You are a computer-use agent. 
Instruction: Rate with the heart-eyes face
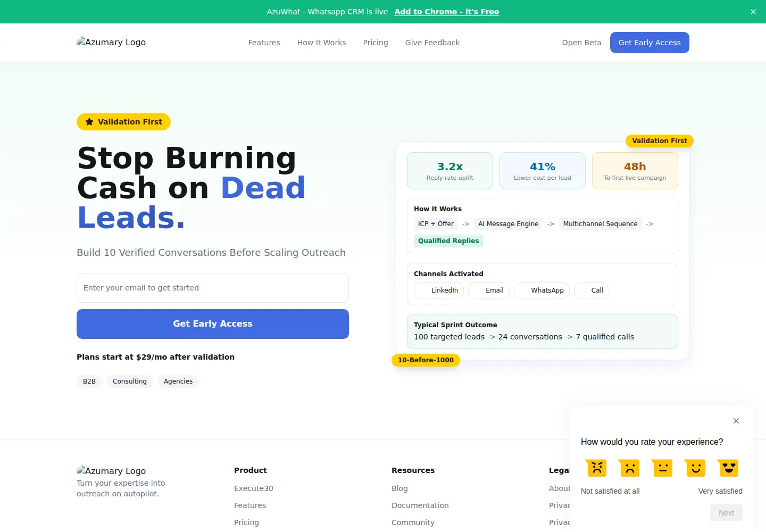729,468
